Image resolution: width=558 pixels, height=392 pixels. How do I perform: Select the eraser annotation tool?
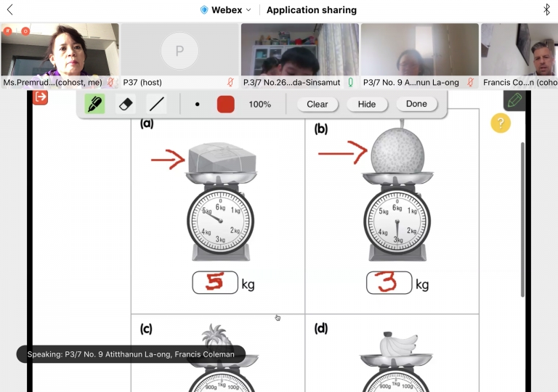pyautogui.click(x=126, y=104)
